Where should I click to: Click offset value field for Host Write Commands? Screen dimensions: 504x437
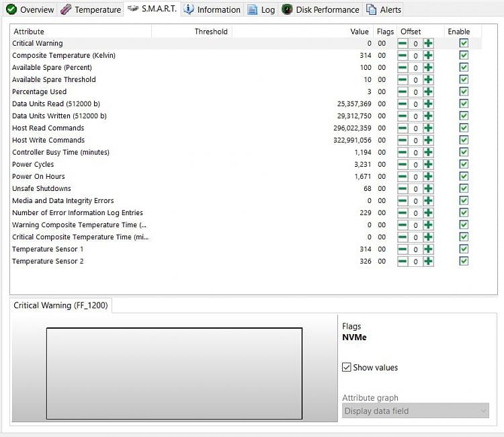click(415, 141)
